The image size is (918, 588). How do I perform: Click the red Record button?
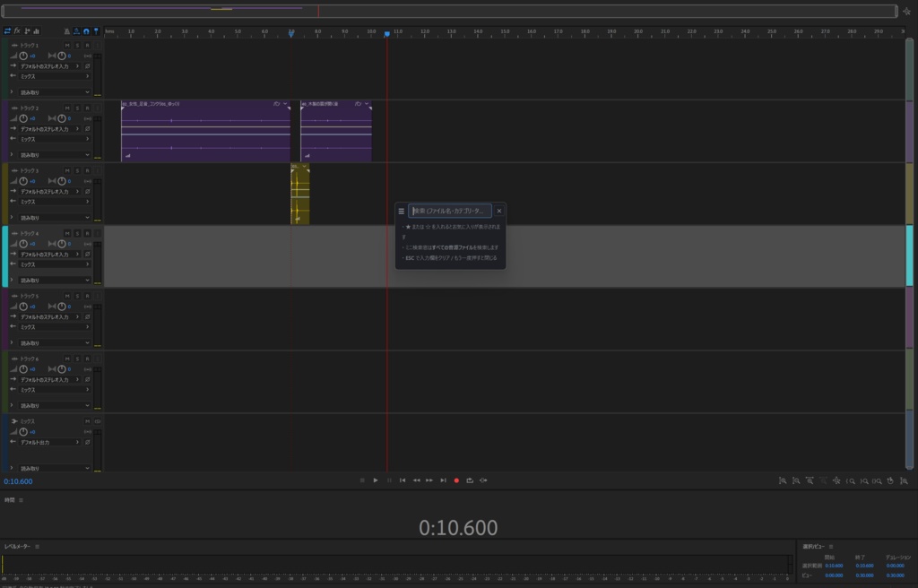456,480
